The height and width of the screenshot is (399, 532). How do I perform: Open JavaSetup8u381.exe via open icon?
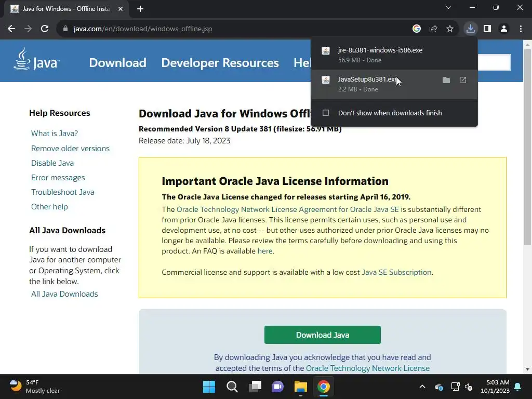pos(463,80)
